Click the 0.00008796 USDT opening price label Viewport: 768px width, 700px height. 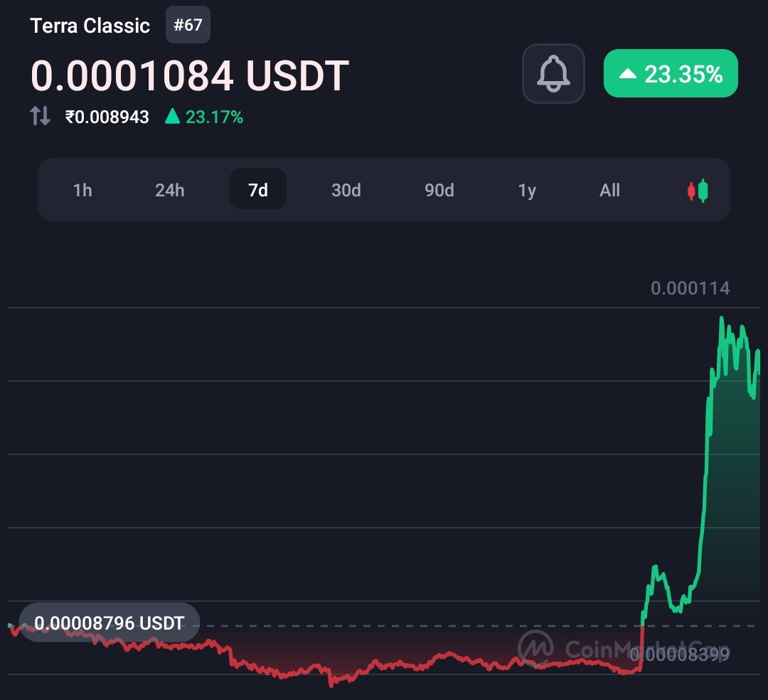[x=110, y=623]
